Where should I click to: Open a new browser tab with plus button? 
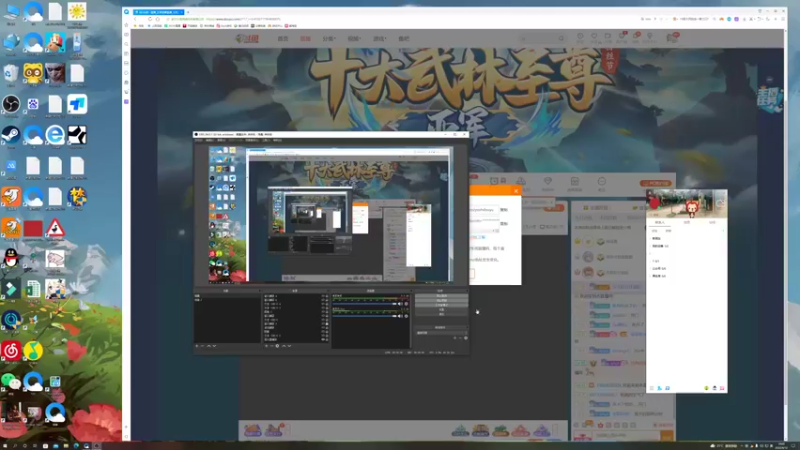(x=188, y=12)
